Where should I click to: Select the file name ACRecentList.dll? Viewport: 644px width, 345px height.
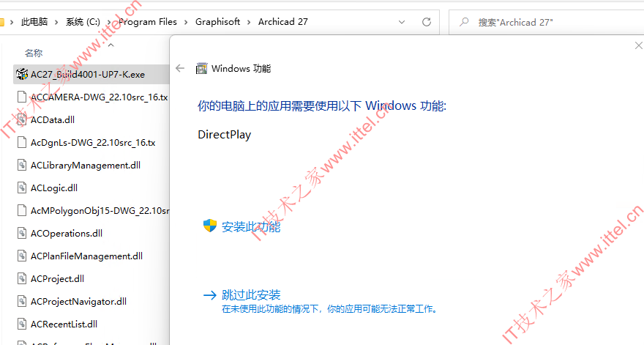click(64, 324)
